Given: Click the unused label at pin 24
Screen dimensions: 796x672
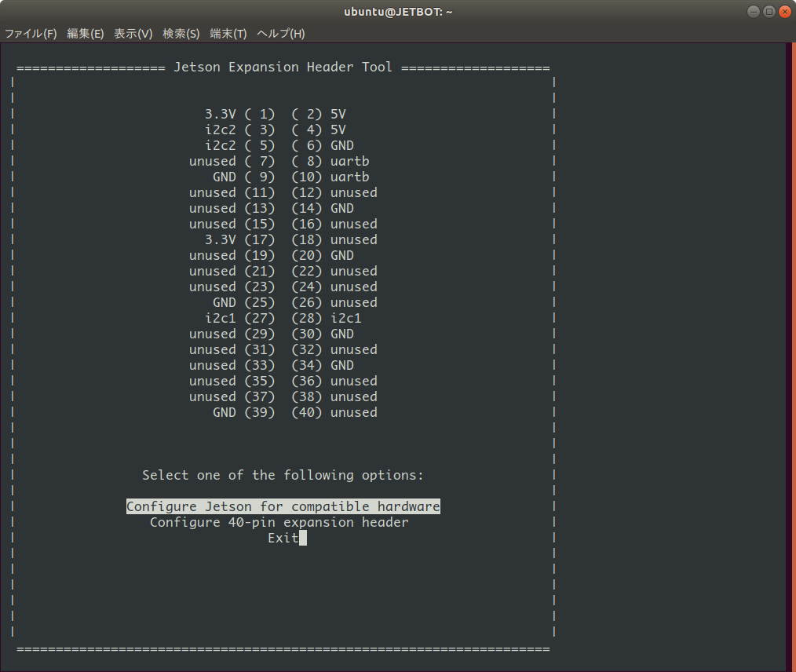Looking at the screenshot, I should (x=354, y=287).
